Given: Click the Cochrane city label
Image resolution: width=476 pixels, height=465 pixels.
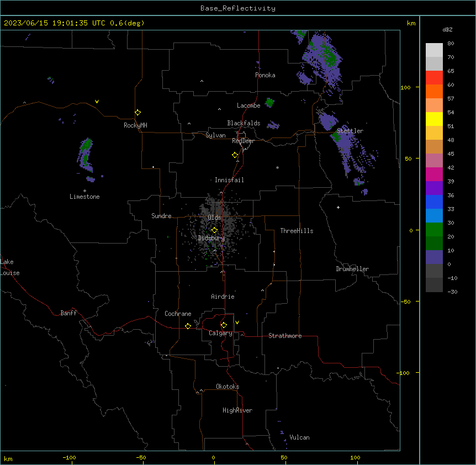Looking at the screenshot, I should pyautogui.click(x=178, y=314).
